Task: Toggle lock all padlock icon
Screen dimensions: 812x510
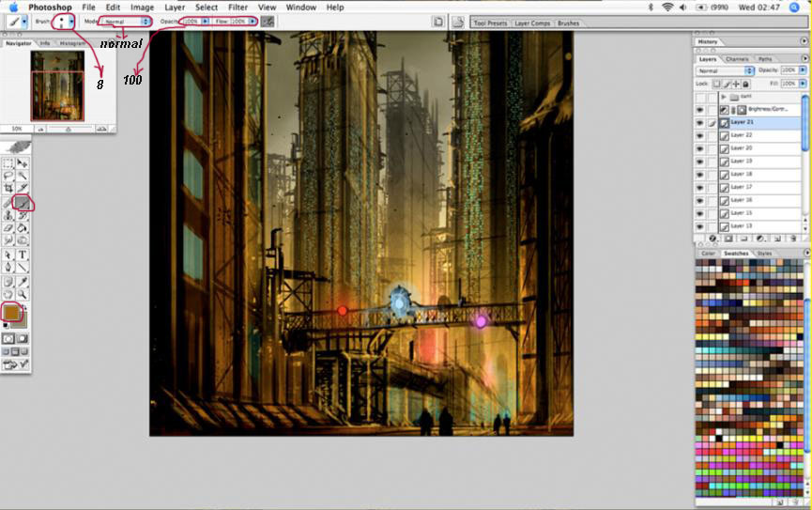Action: point(745,84)
